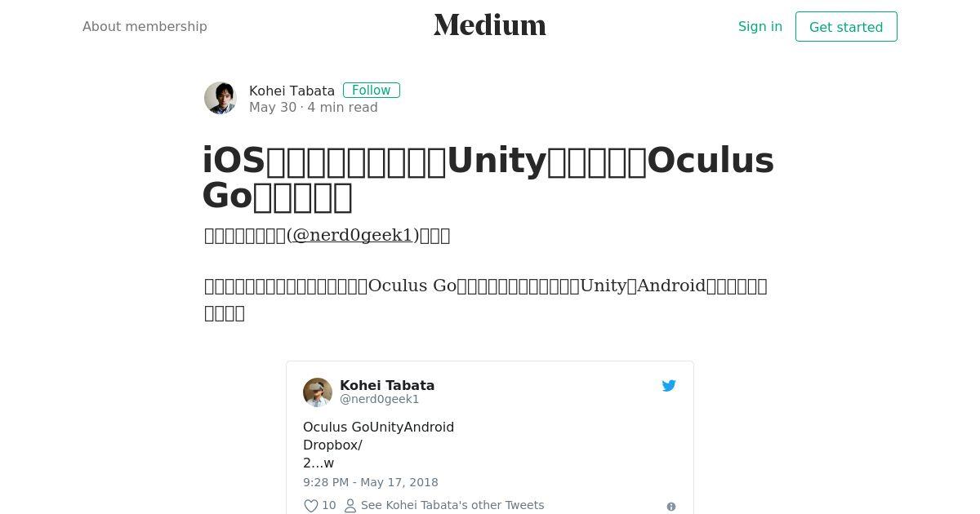The width and height of the screenshot is (980, 514).
Task: Open the tweet timestamp May 17, 2018
Action: pyautogui.click(x=371, y=482)
